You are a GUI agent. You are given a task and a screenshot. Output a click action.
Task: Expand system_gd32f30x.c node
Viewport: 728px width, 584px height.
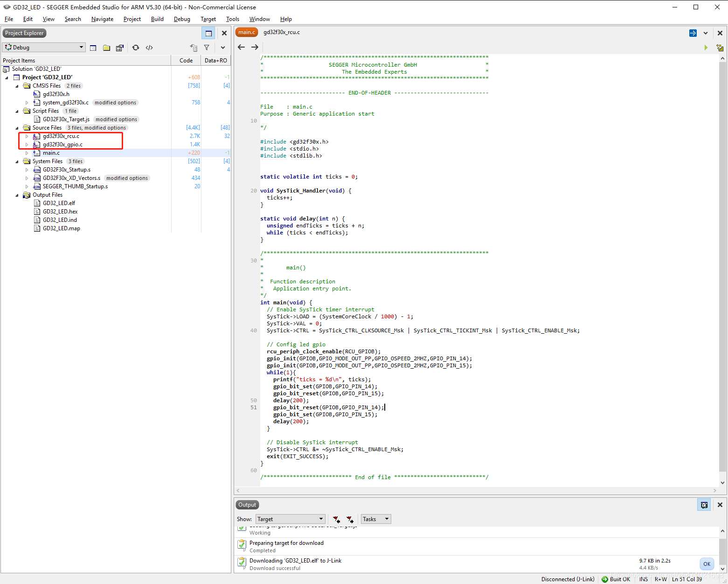tap(27, 103)
